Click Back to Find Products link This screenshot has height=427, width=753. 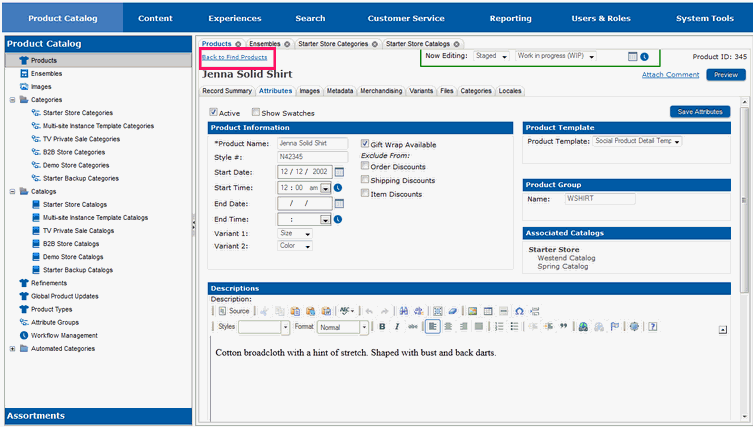tap(234, 57)
